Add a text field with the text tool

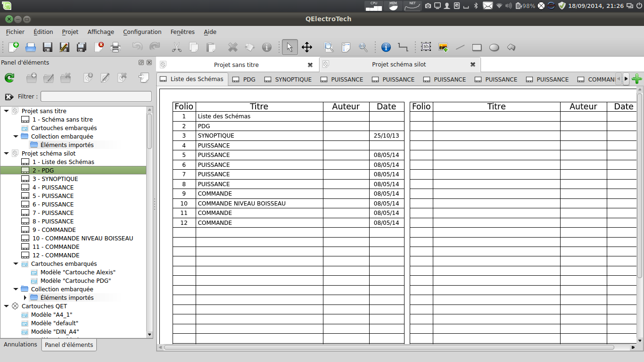426,47
